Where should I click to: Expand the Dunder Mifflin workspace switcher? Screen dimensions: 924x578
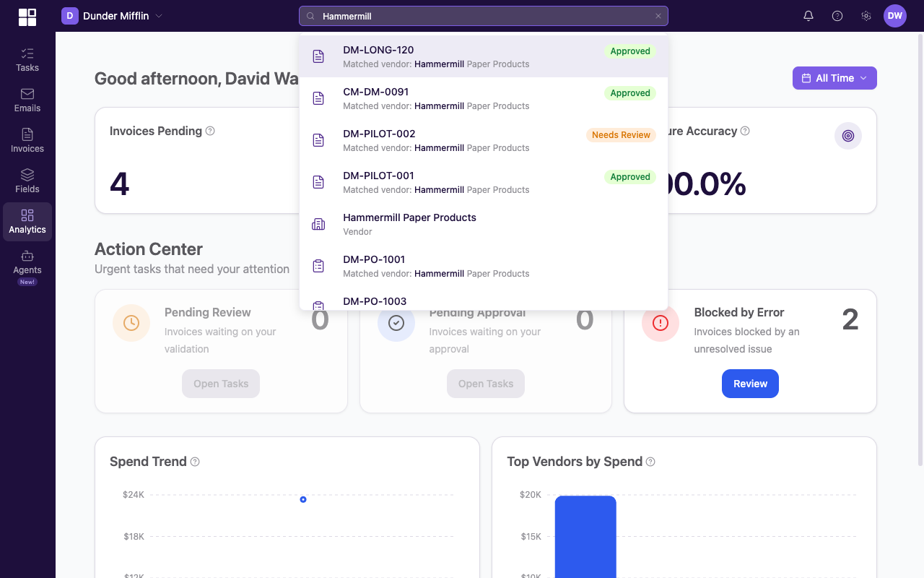[112, 16]
